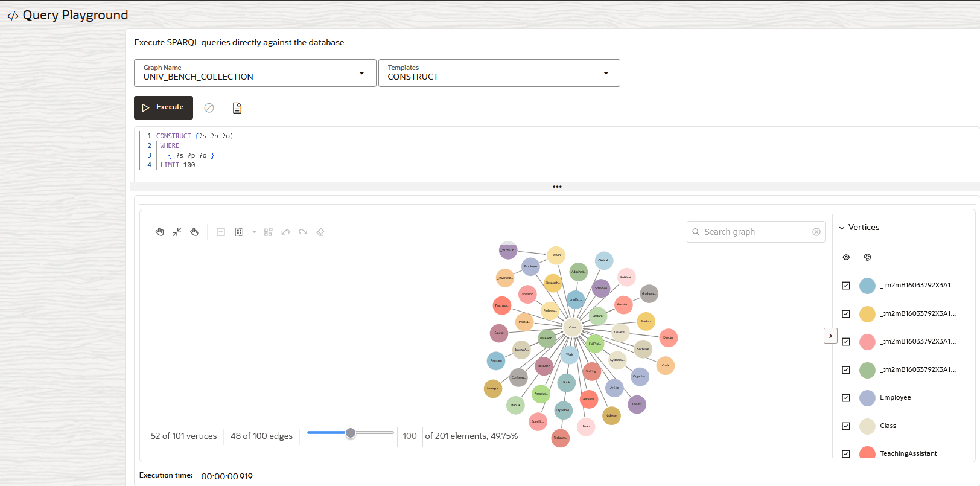Click the fit-to-screen arrows icon
This screenshot has width=980, height=486.
coord(177,232)
